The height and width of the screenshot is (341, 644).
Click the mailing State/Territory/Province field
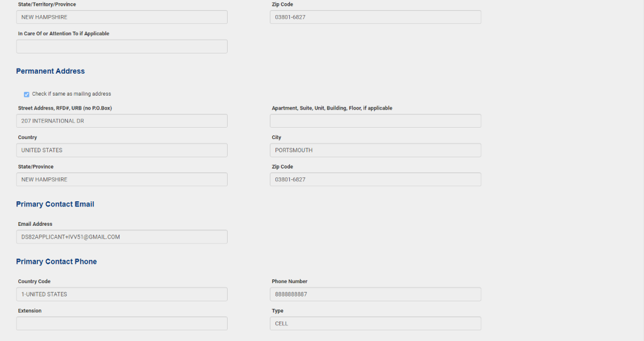point(121,17)
